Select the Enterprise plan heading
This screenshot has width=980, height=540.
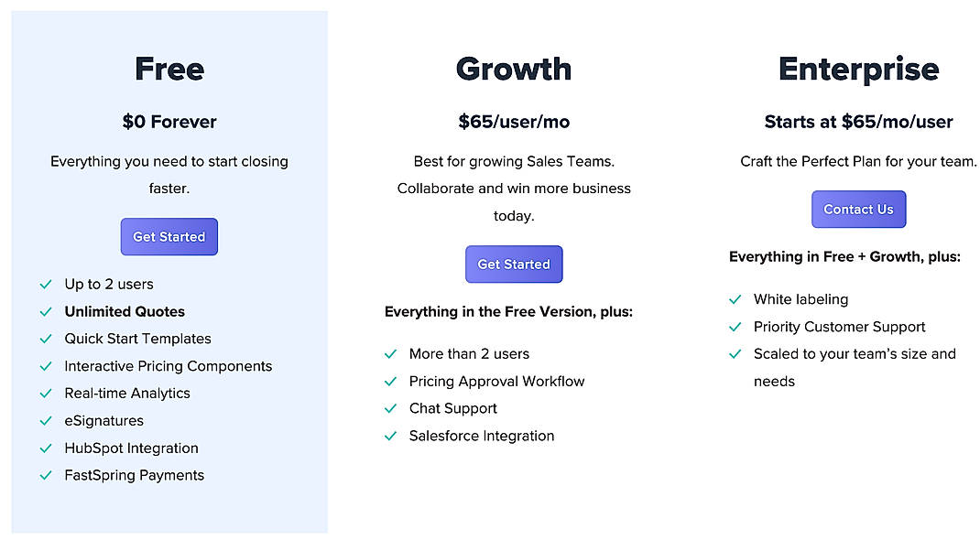click(858, 68)
